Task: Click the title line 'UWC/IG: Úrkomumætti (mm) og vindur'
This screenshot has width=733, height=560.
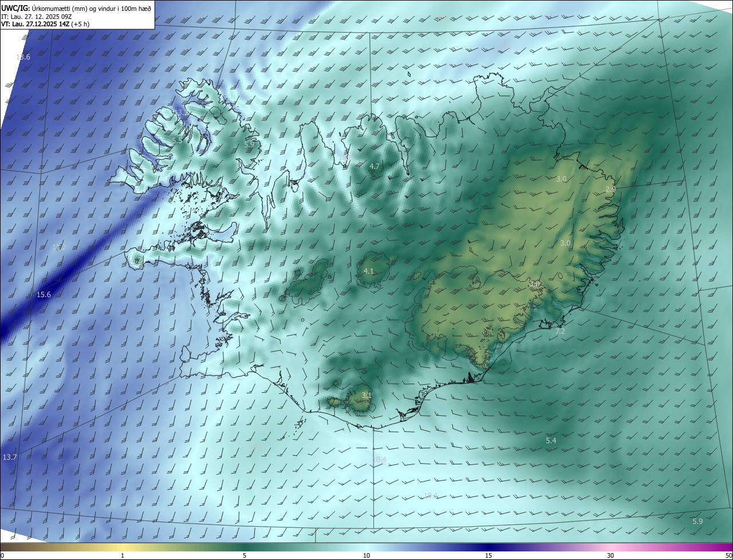Action: [x=76, y=7]
